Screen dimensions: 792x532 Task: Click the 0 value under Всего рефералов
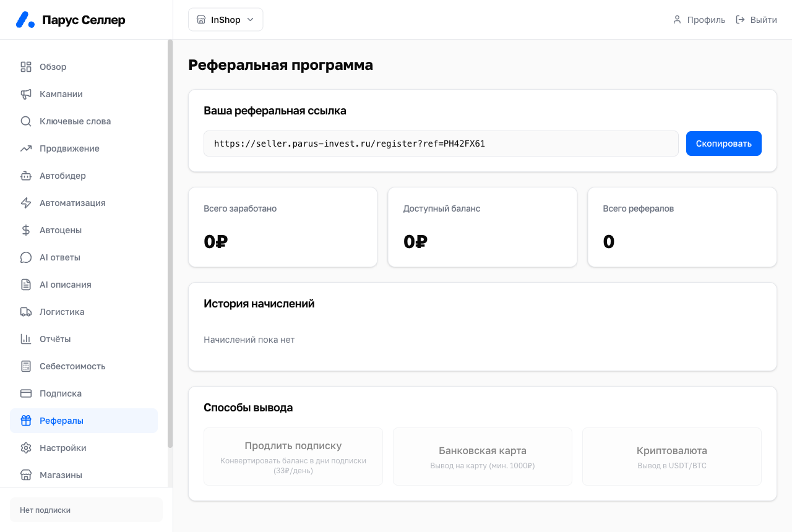[x=609, y=242]
